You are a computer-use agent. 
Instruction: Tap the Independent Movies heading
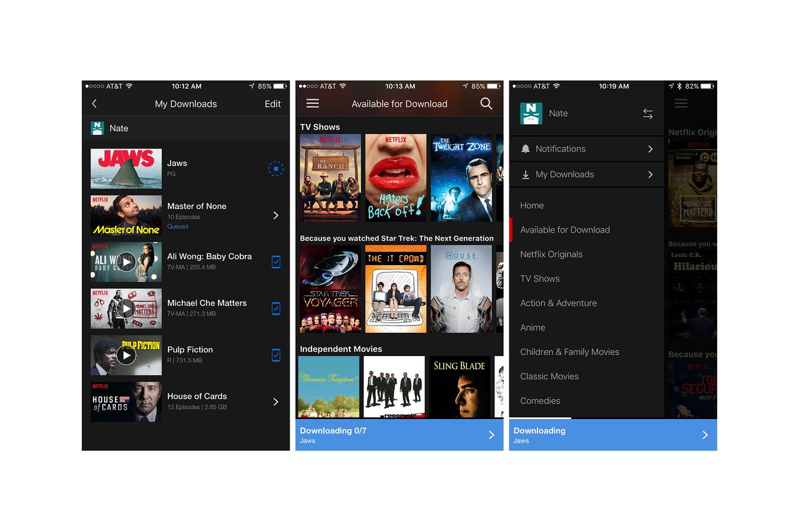click(x=341, y=349)
